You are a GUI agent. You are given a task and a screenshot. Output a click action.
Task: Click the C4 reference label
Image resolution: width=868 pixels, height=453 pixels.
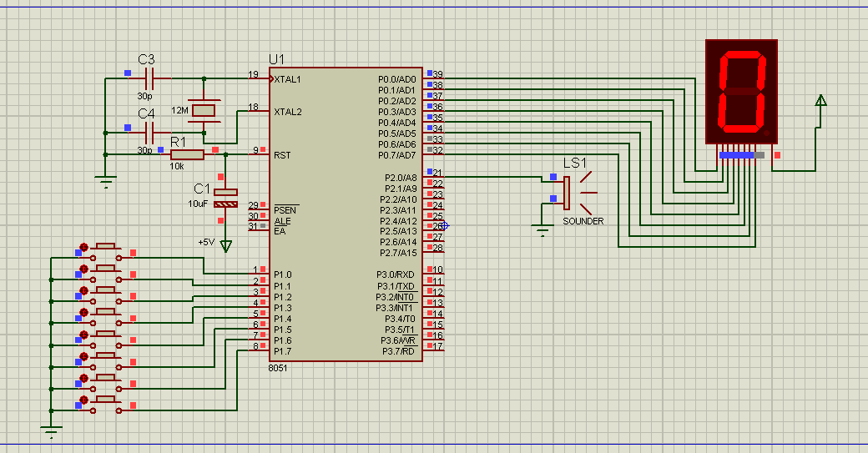click(146, 113)
